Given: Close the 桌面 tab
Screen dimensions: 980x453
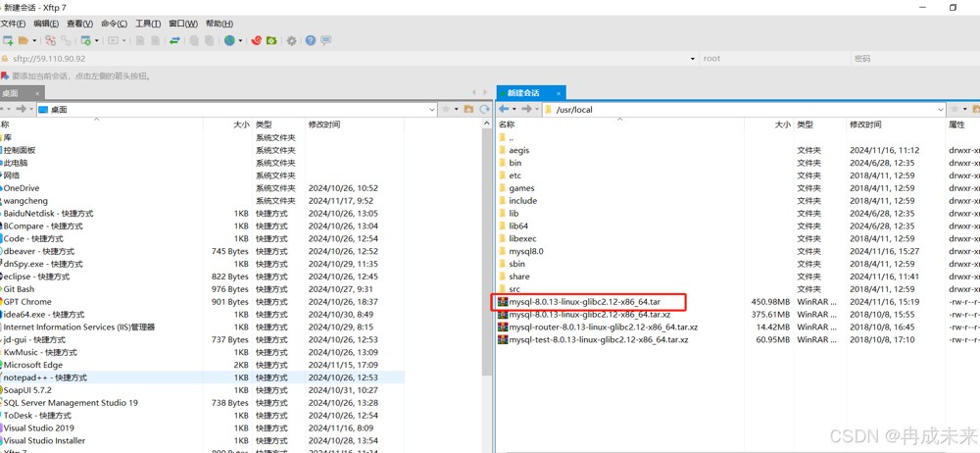Looking at the screenshot, I should click(37, 93).
